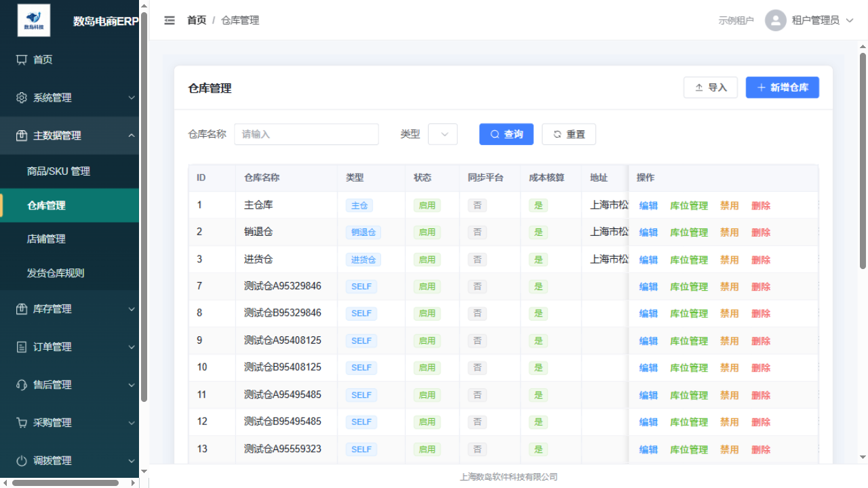Viewport: 868px width, 488px height.
Task: Click 删除 for 测试仓A95329846 row
Action: (761, 287)
